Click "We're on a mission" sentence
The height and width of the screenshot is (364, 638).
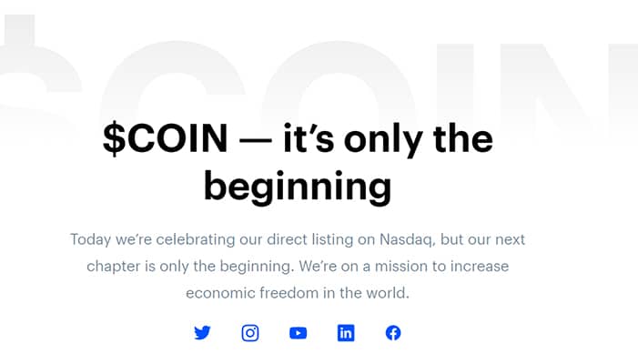pyautogui.click(x=360, y=266)
